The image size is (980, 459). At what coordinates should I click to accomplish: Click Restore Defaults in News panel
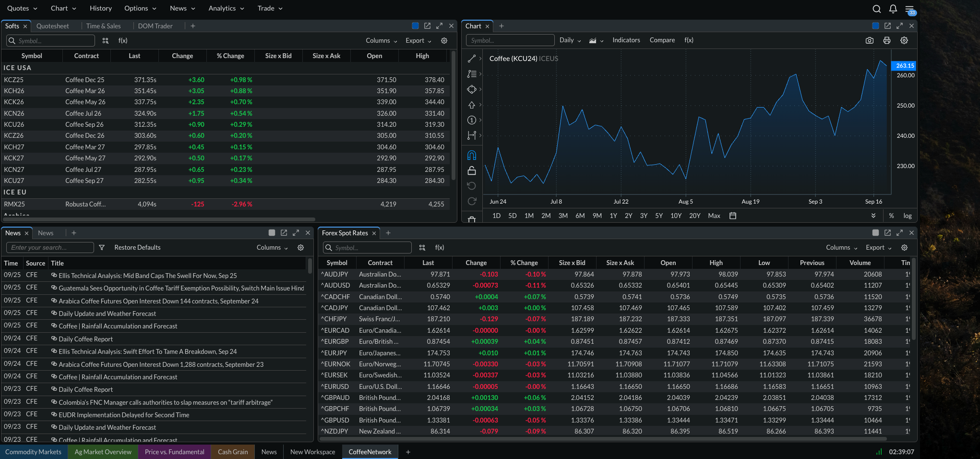coord(137,248)
